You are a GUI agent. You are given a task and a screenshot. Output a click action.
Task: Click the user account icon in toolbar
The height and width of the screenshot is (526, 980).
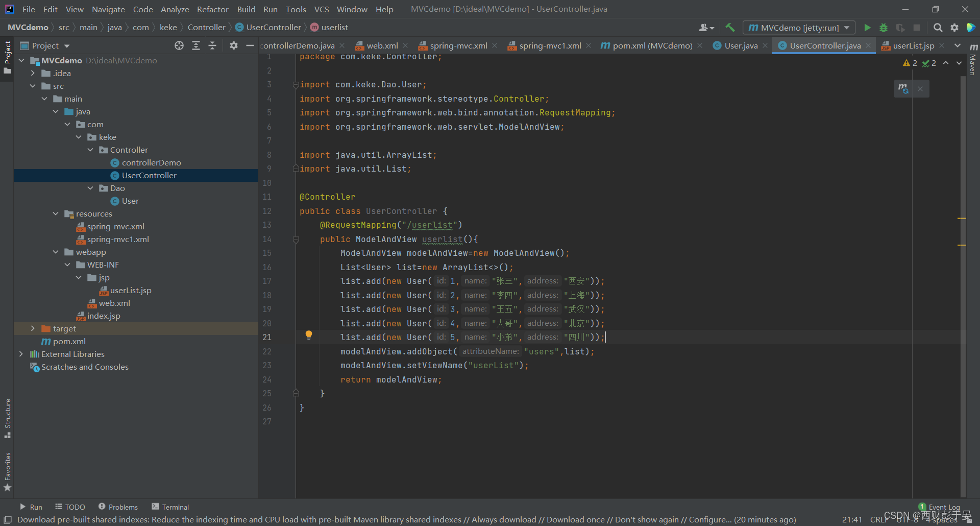(x=706, y=28)
